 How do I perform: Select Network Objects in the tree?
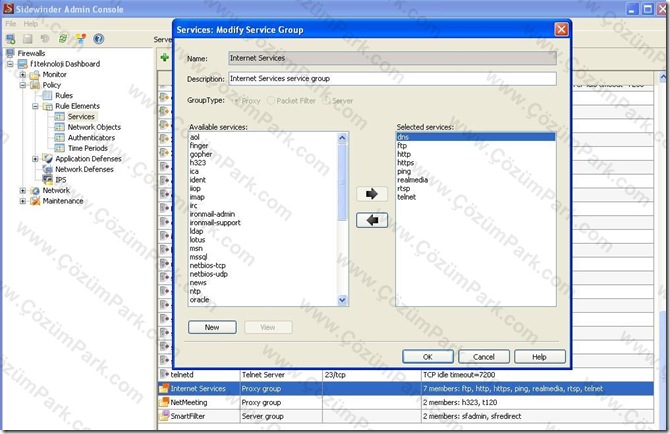[x=94, y=127]
